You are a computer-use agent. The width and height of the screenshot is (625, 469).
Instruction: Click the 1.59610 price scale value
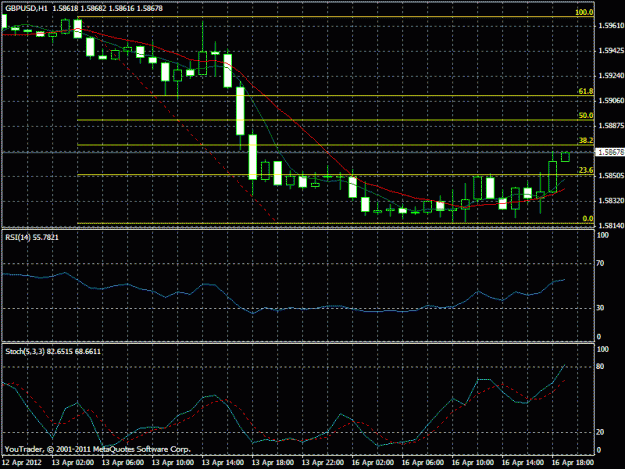click(611, 26)
